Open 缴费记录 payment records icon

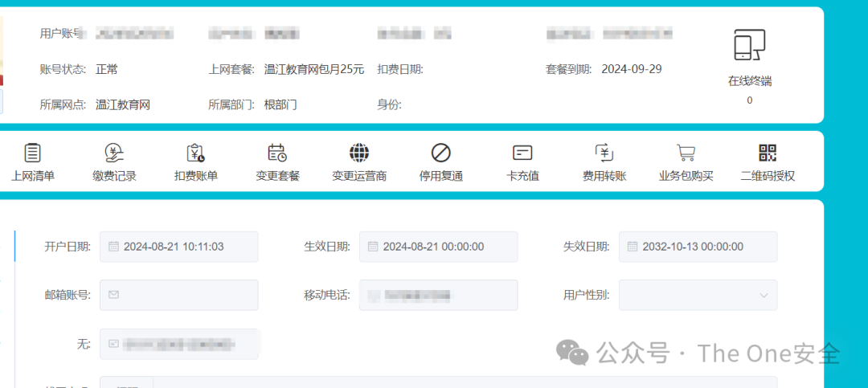coord(115,152)
